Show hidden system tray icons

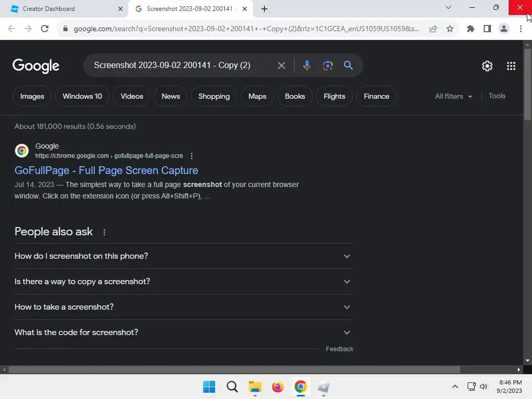click(455, 387)
